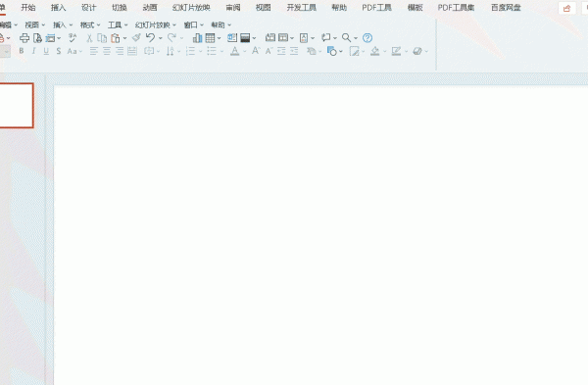Click the magnifying glass Find icon
Viewport: 588px width, 385px height.
346,38
